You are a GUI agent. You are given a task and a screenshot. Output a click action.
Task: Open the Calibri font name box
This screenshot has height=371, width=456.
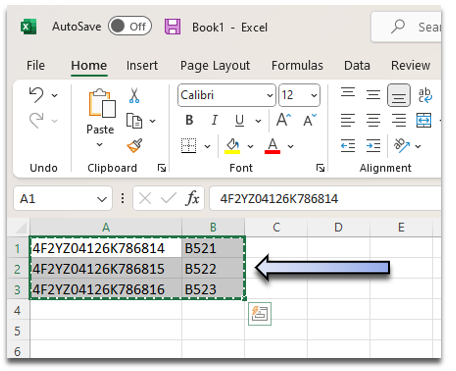[x=227, y=95]
